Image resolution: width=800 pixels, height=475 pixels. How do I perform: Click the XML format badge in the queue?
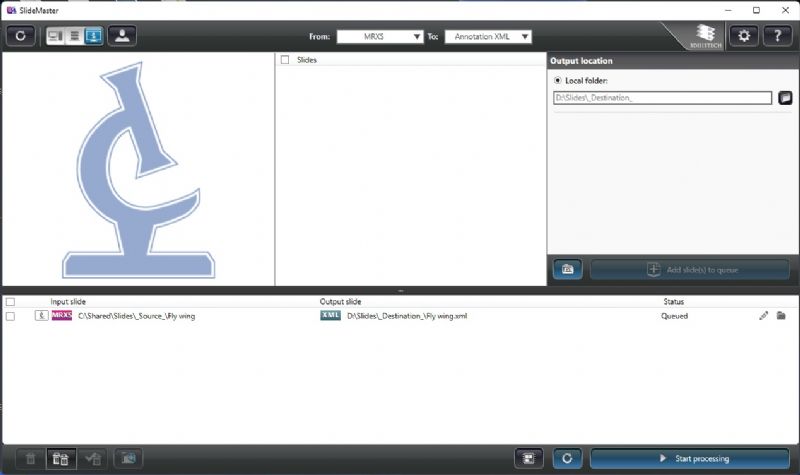pyautogui.click(x=331, y=315)
